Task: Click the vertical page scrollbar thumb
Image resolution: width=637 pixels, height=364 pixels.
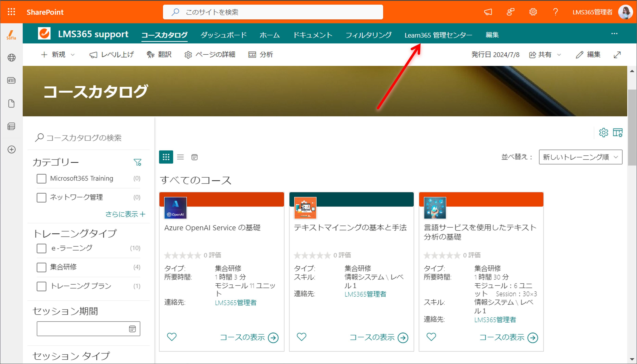Action: pyautogui.click(x=632, y=127)
